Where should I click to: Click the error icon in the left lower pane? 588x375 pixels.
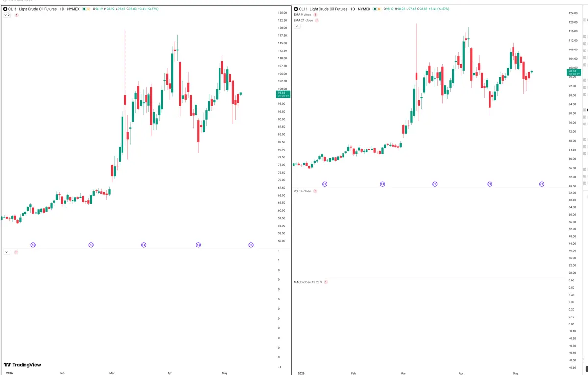tap(16, 252)
